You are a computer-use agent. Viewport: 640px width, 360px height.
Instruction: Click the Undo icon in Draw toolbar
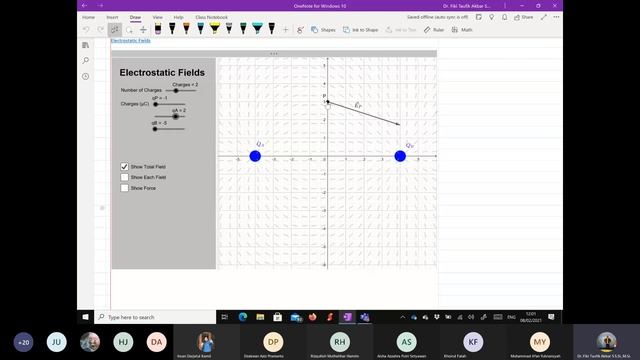pos(86,30)
